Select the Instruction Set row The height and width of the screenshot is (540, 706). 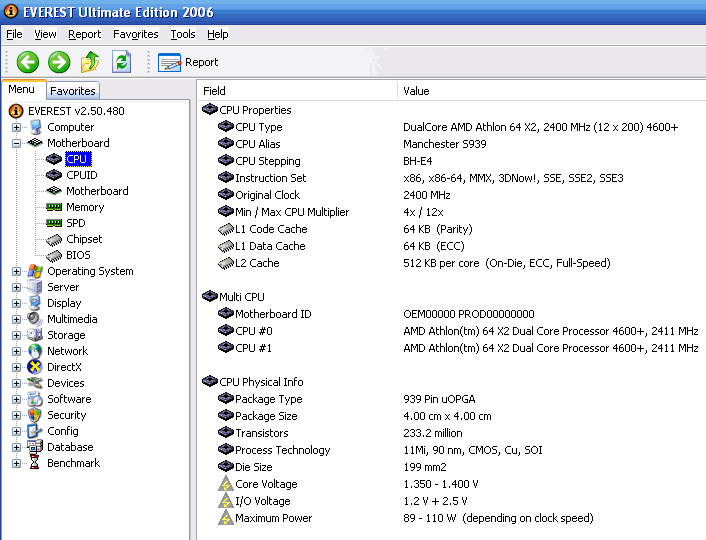point(451,178)
